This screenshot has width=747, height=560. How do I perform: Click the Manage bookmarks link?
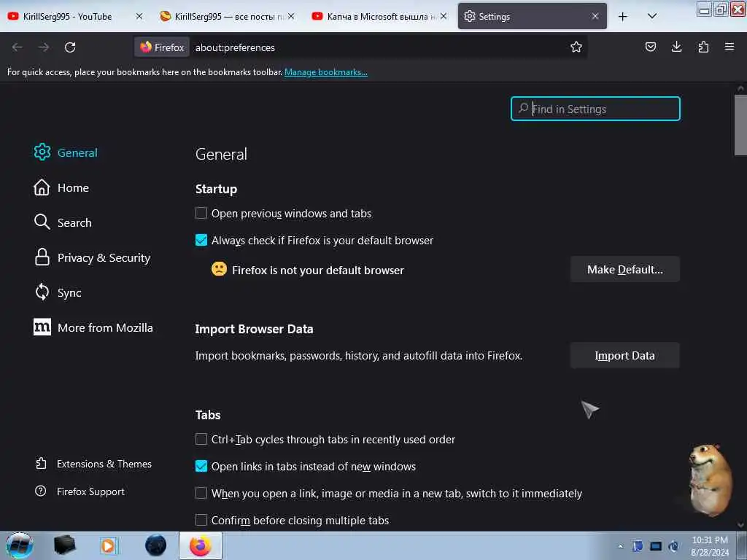tap(326, 72)
